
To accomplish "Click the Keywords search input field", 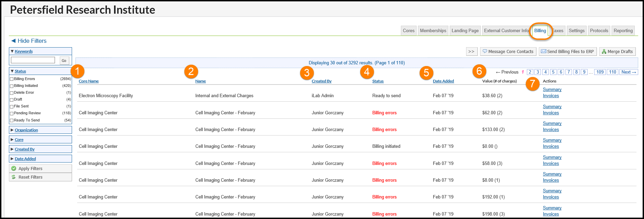I will tap(33, 60).
